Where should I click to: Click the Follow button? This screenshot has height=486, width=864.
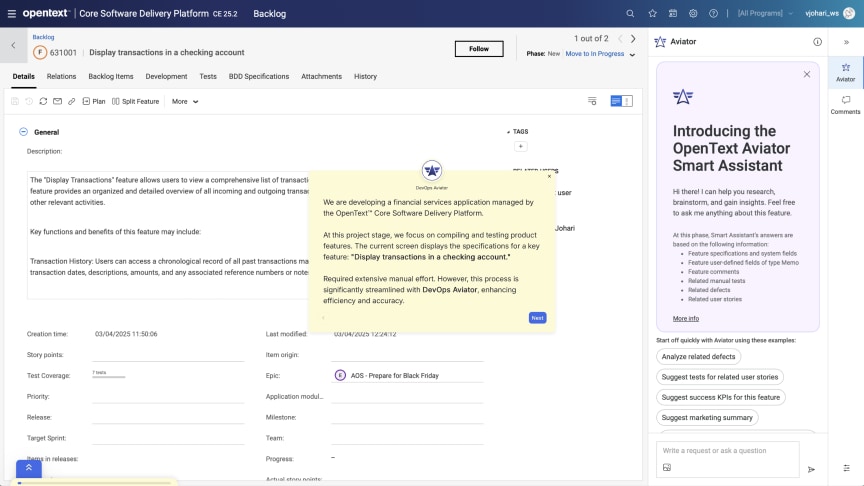478,48
